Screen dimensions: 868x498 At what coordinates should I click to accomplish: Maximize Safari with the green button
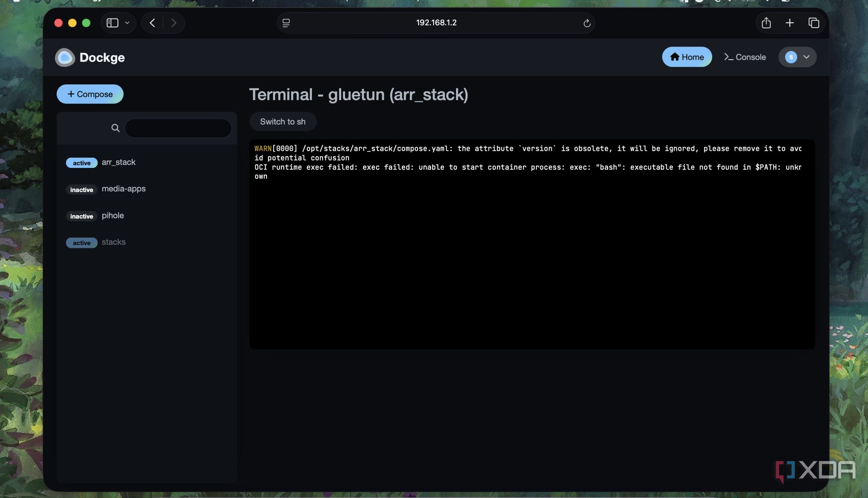[x=86, y=23]
